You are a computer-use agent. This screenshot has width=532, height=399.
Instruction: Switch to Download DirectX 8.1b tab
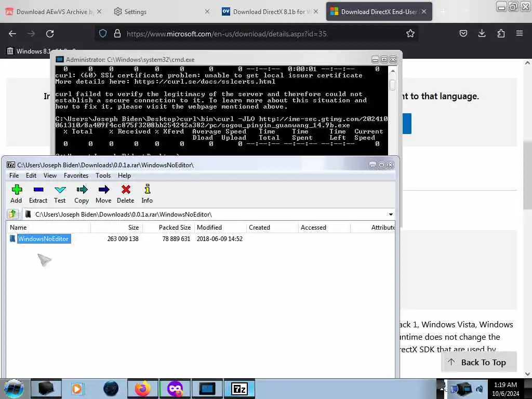[270, 11]
